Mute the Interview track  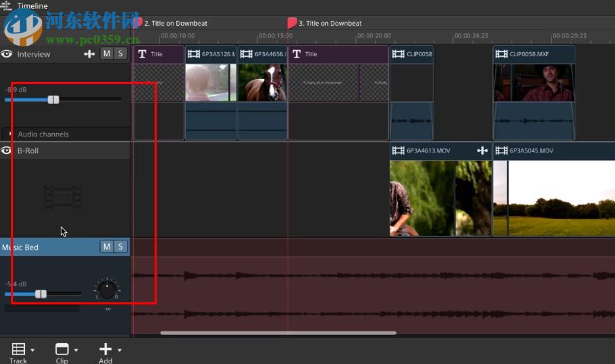point(107,53)
